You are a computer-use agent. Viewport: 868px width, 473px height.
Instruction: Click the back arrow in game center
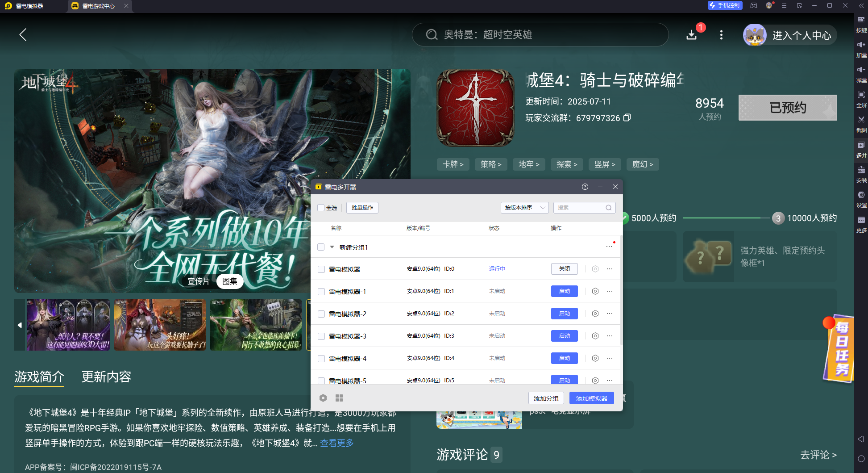[23, 34]
